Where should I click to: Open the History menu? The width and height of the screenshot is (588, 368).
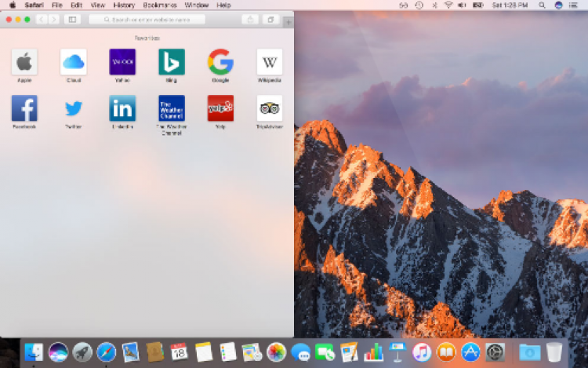[x=124, y=5]
